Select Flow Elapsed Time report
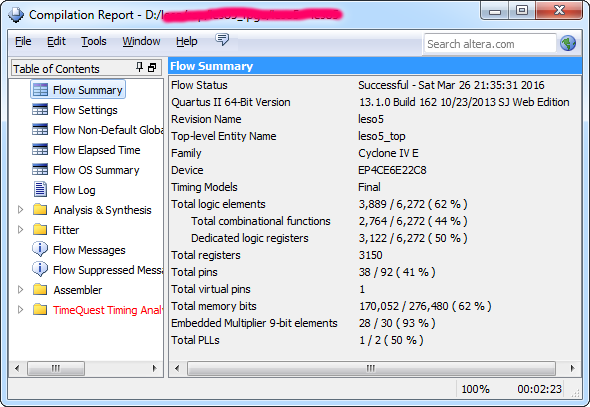590x407 pixels. pyautogui.click(x=97, y=150)
